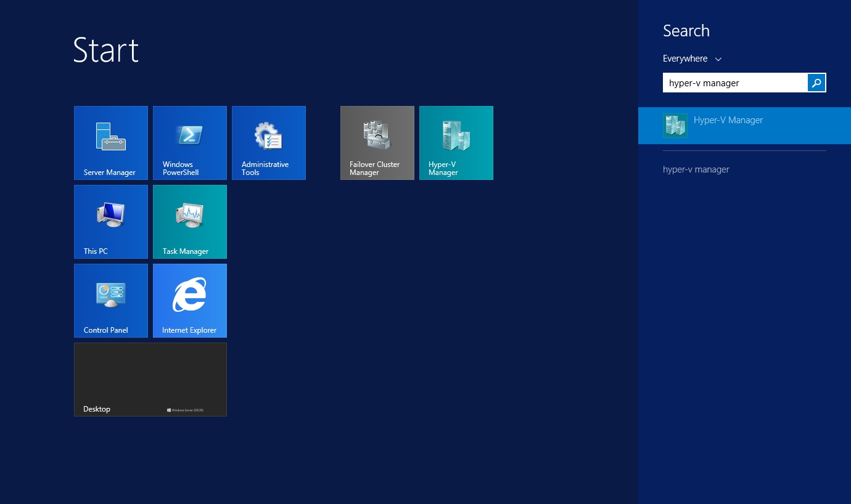Open This PC tile

(110, 221)
